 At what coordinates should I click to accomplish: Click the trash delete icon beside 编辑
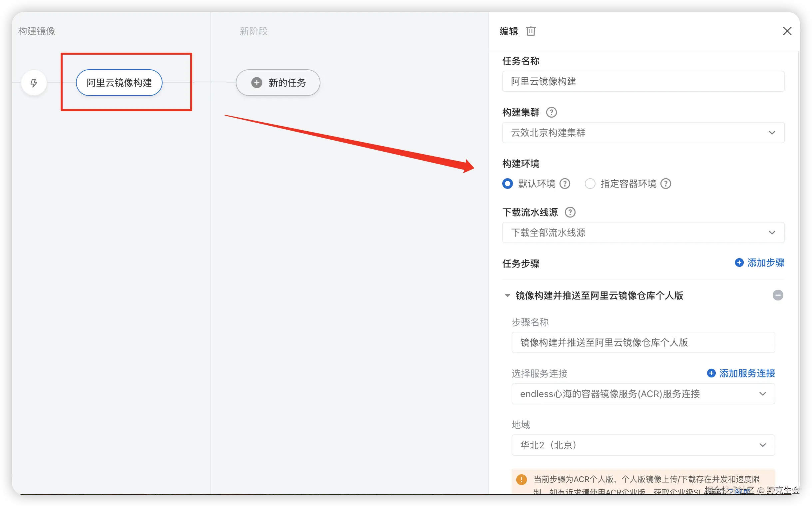pyautogui.click(x=530, y=31)
